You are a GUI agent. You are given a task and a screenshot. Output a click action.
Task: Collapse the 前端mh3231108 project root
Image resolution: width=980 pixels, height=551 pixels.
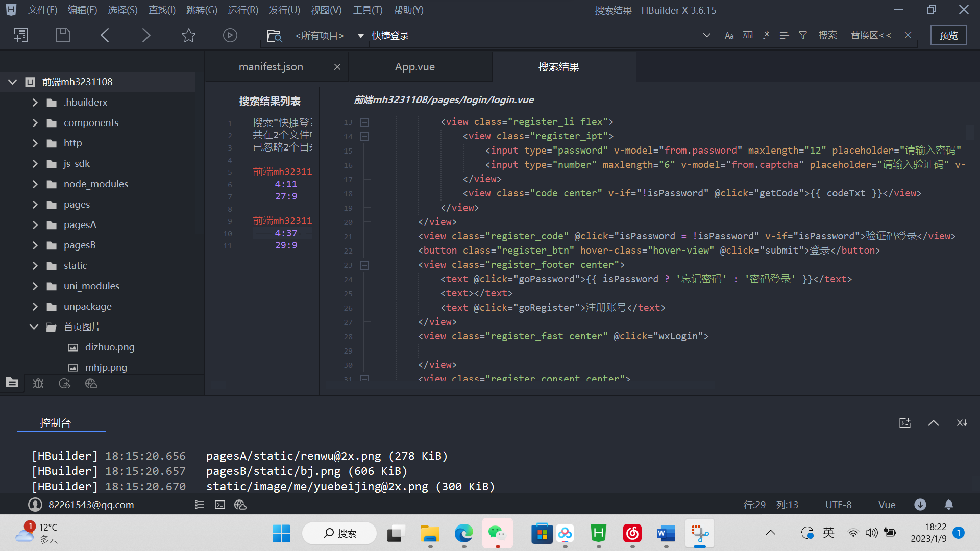(x=13, y=82)
